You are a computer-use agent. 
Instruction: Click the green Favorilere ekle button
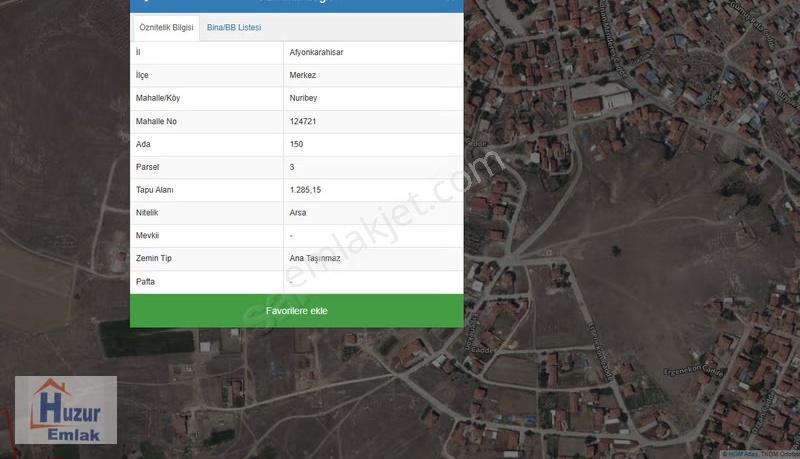296,311
